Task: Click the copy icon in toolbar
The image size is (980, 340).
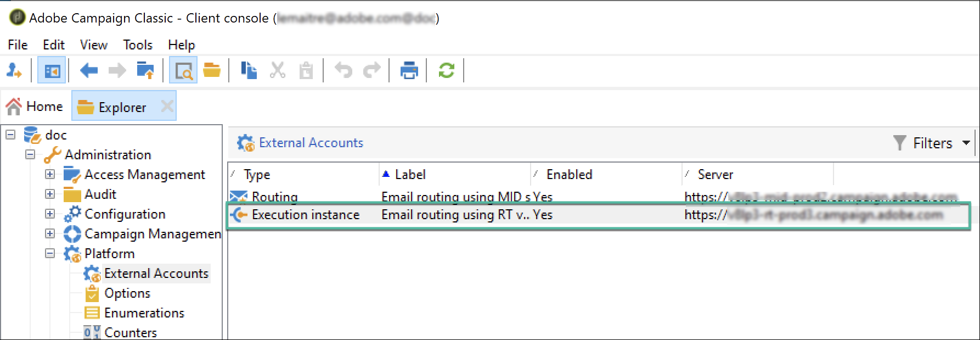Action: click(249, 70)
